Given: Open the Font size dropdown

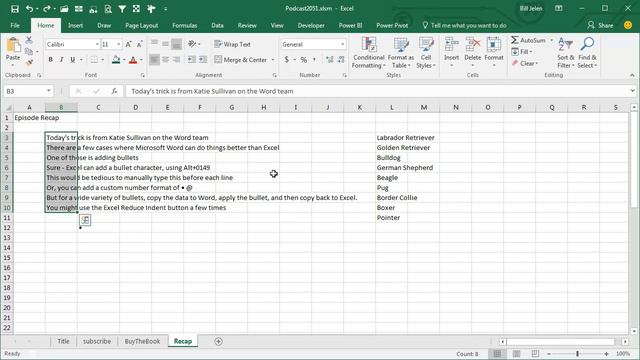Looking at the screenshot, I should coord(119,44).
